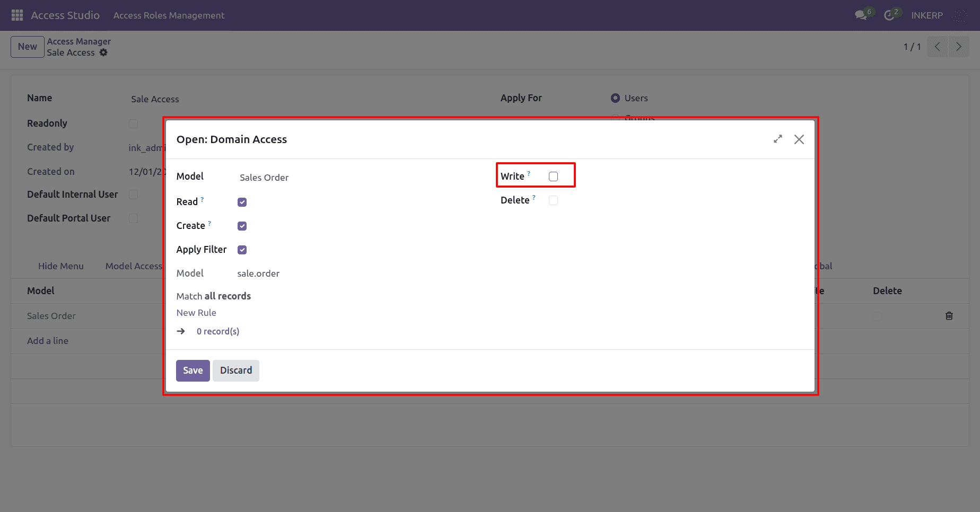Uncheck the Create permission checkbox
Viewport: 980px width, 512px height.
242,226
